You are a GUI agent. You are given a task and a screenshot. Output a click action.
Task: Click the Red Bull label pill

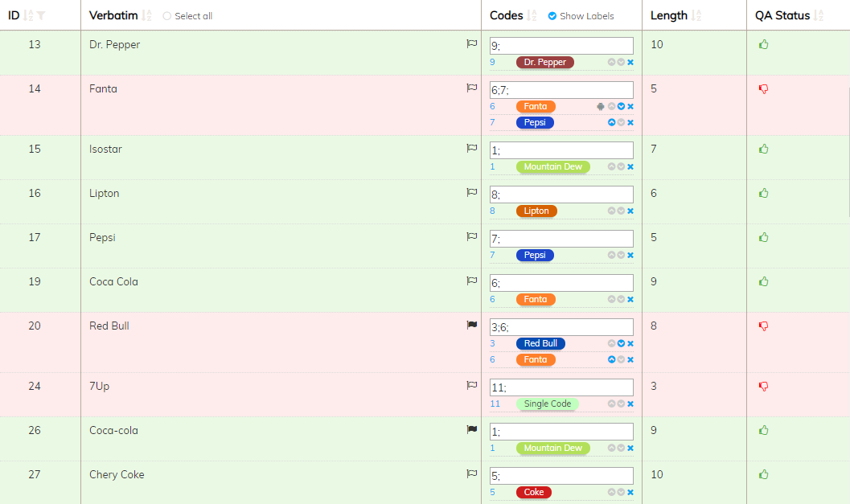(x=540, y=343)
